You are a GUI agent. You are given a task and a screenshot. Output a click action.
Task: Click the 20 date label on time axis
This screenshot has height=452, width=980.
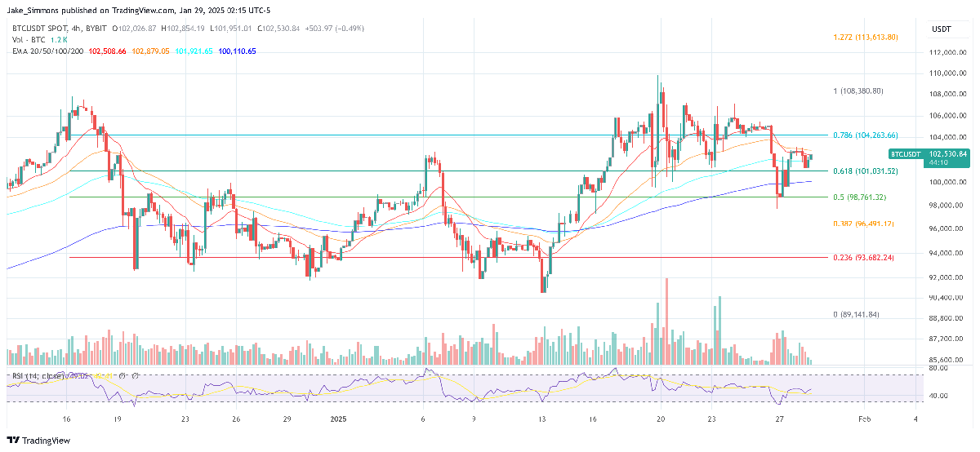pos(661,418)
